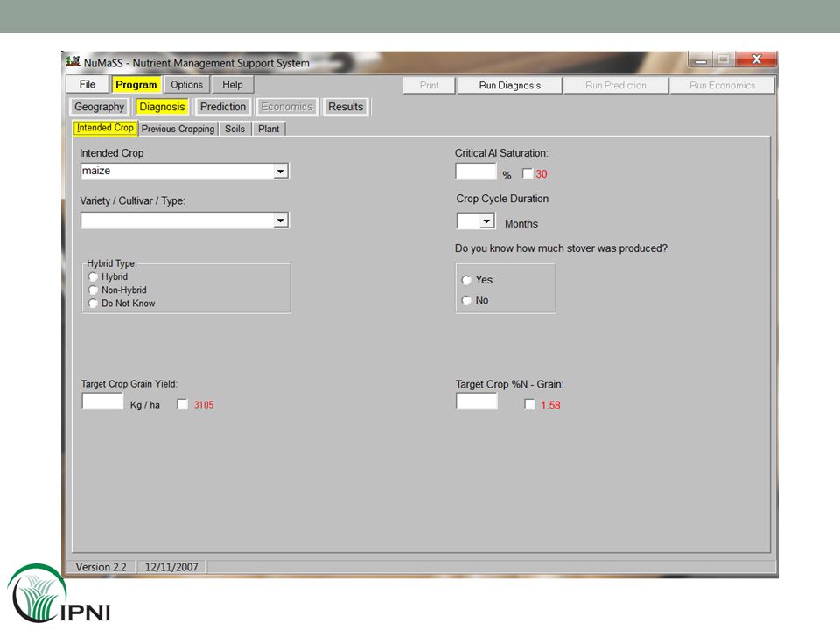Viewport: 840px width, 630px height.
Task: Check the default %N grain 1.58 checkbox
Action: pos(529,404)
